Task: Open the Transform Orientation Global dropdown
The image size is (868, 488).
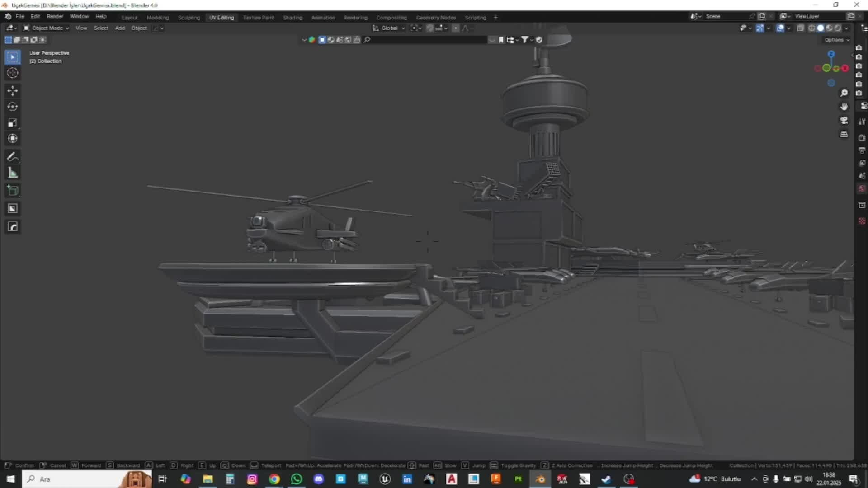Action: tap(390, 28)
